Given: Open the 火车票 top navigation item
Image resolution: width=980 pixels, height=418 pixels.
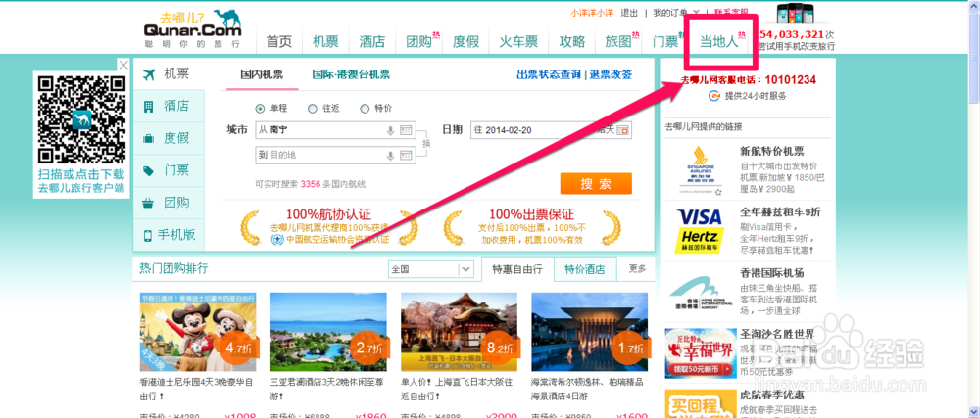Looking at the screenshot, I should tap(518, 42).
